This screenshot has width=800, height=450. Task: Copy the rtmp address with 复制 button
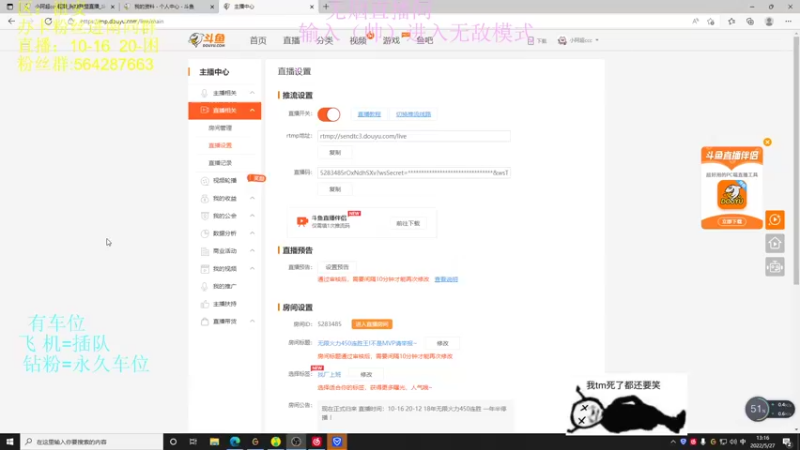[335, 153]
